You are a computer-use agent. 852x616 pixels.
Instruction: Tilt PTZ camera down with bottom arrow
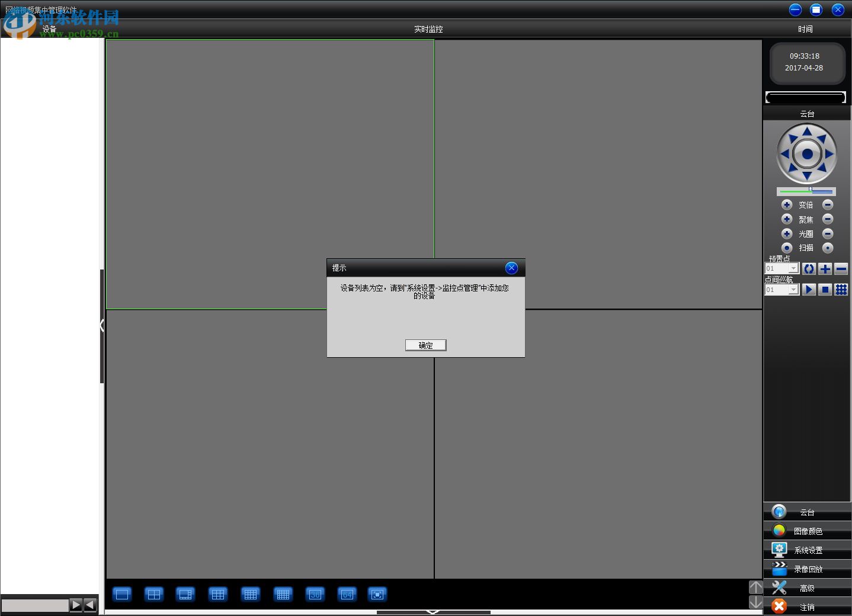pyautogui.click(x=807, y=176)
